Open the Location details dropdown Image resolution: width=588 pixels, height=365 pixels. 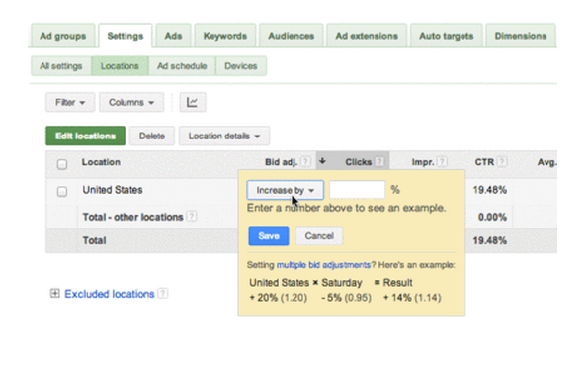224,136
